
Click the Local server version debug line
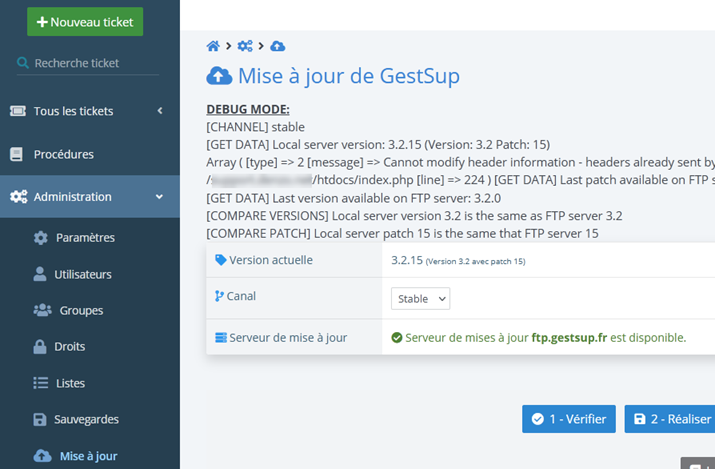pos(378,144)
